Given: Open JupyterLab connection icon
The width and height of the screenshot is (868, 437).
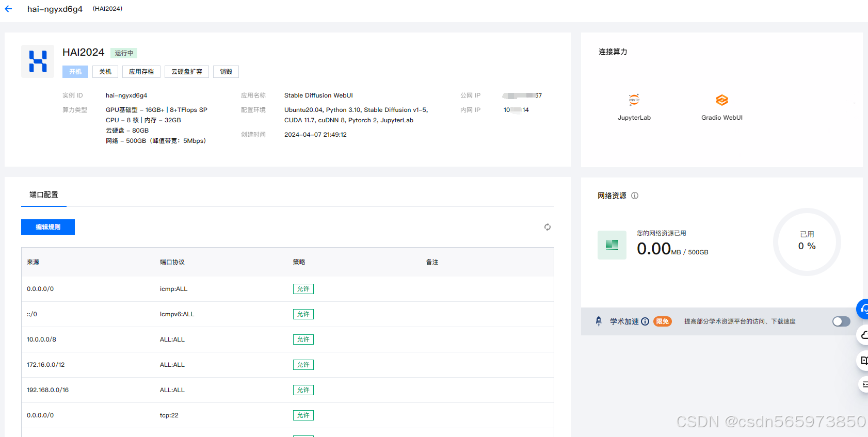Looking at the screenshot, I should 634,100.
